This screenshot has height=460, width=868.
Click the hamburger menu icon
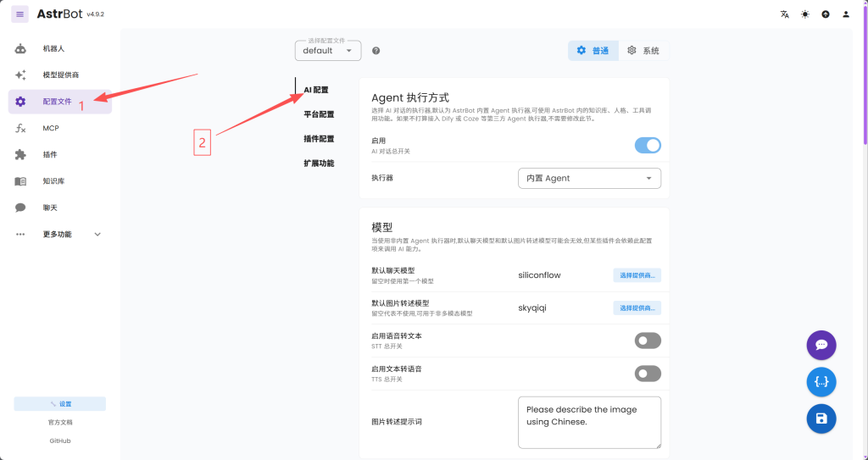[19, 14]
